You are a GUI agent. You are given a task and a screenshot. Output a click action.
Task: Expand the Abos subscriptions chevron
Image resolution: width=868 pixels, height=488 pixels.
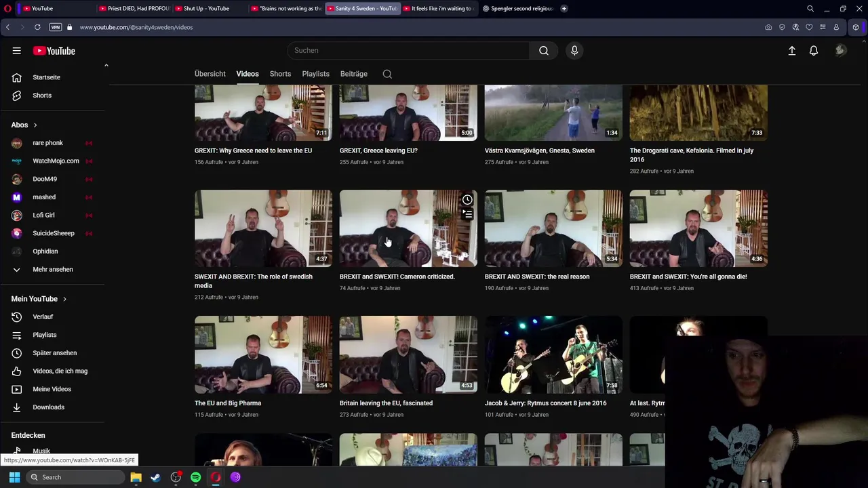point(35,125)
